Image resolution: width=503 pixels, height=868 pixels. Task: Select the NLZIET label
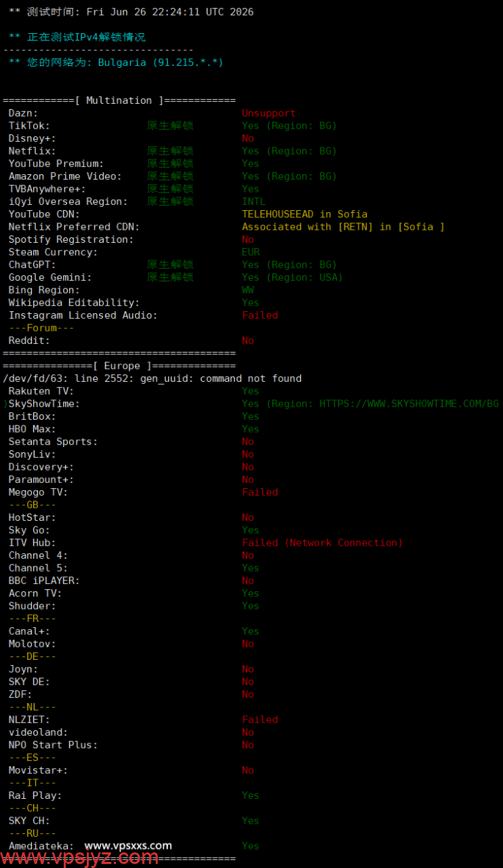point(29,719)
